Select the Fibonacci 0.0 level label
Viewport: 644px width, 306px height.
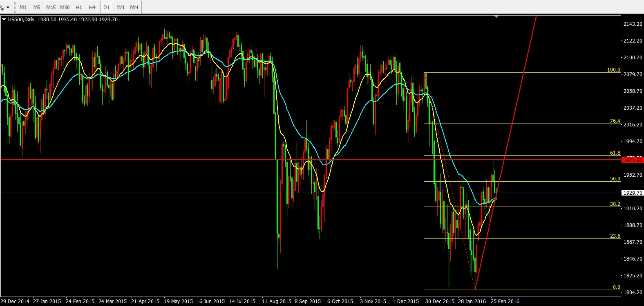(x=616, y=287)
